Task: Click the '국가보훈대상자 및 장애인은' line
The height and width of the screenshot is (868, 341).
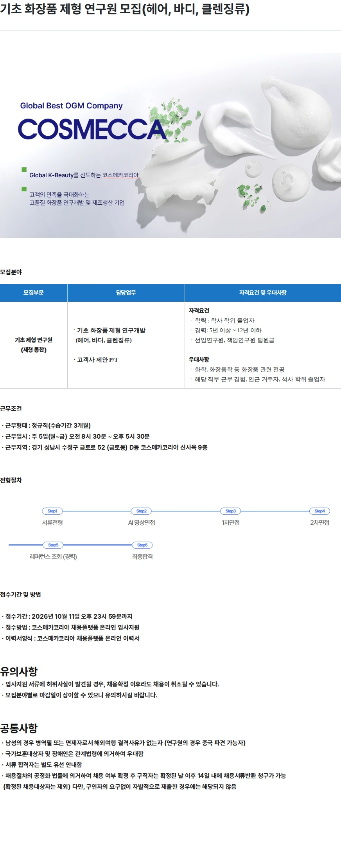Action: (73, 754)
